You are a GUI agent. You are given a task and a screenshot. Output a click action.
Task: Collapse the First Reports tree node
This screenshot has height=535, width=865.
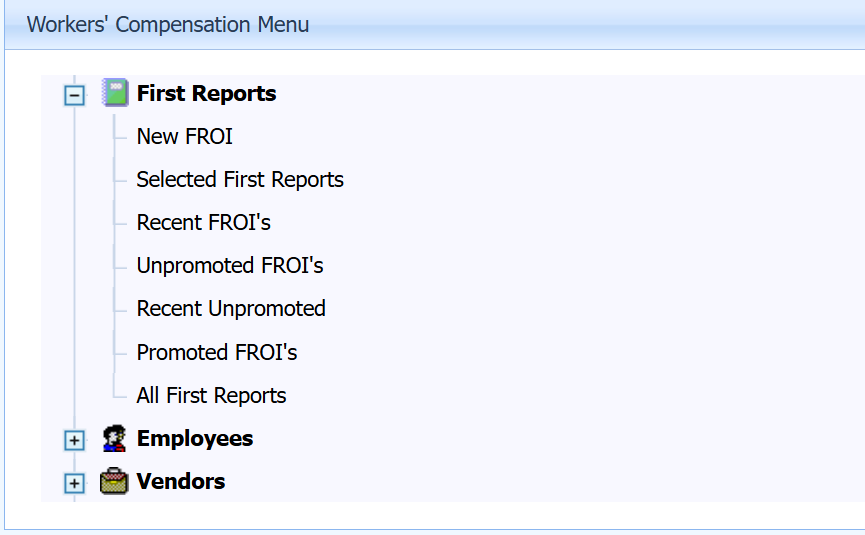[x=74, y=95]
